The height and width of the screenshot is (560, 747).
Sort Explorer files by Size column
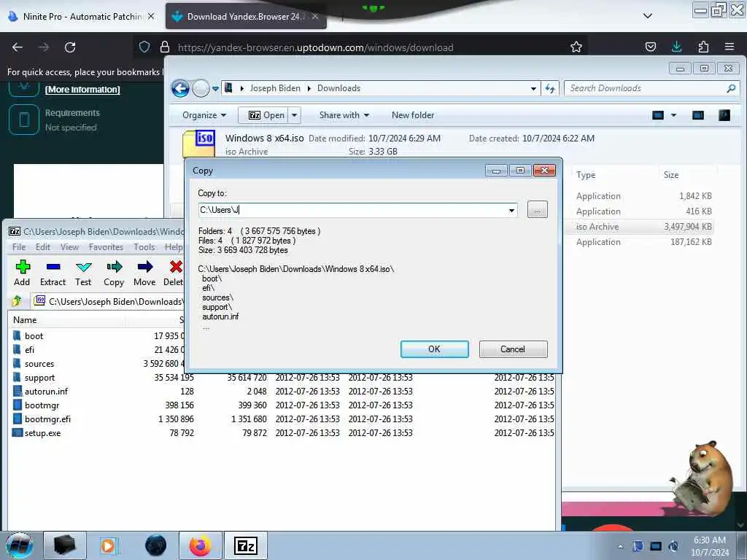[671, 175]
